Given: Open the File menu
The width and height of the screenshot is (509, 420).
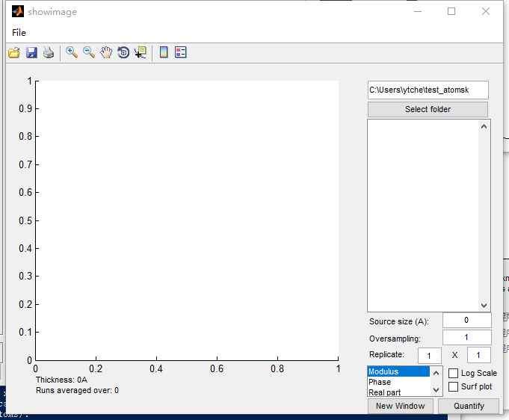Looking at the screenshot, I should tap(19, 33).
